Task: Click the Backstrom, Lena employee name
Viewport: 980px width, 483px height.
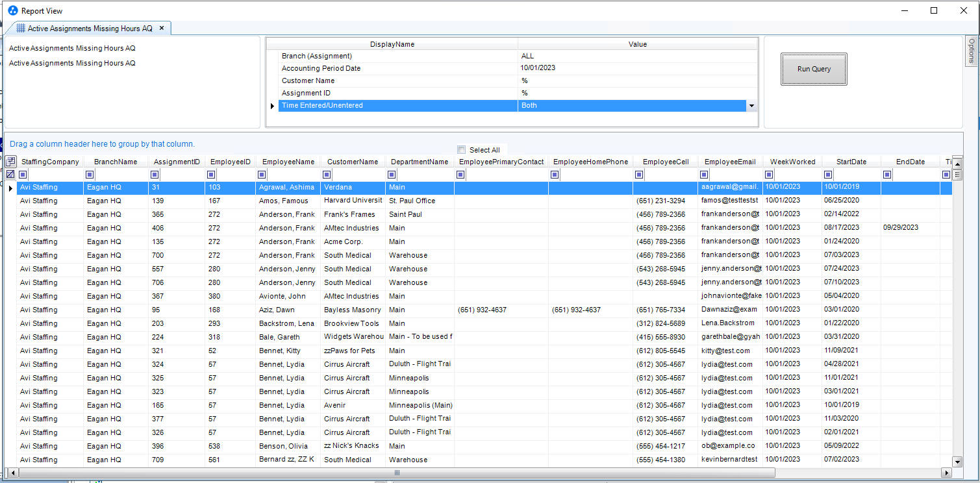Action: coord(287,323)
